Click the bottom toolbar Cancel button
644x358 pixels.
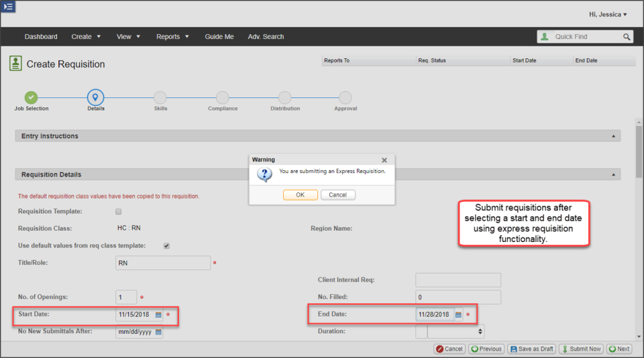[x=449, y=349]
